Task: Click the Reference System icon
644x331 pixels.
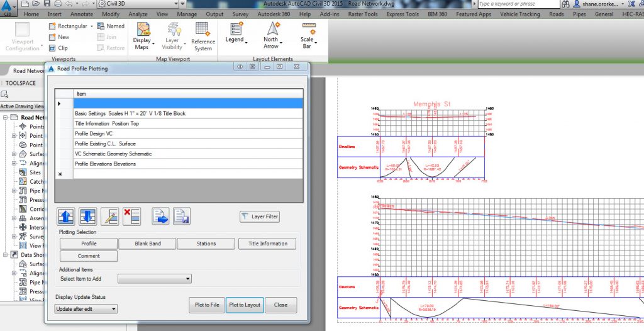Action: [203, 29]
